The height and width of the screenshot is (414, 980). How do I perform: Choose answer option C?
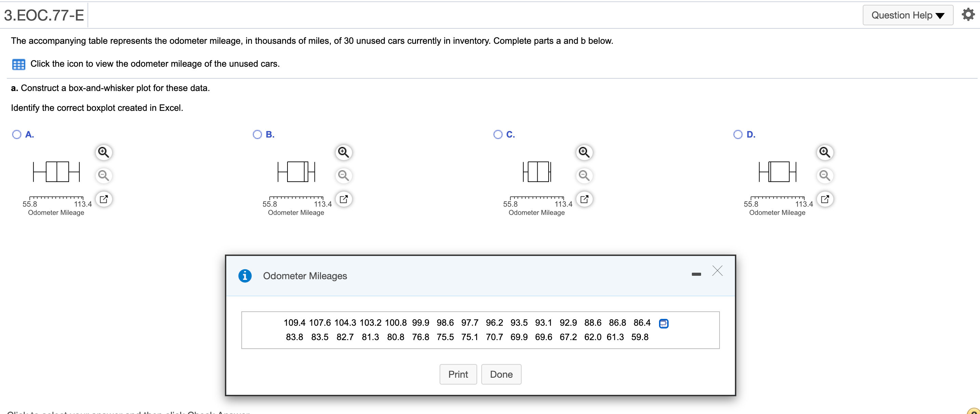click(498, 134)
